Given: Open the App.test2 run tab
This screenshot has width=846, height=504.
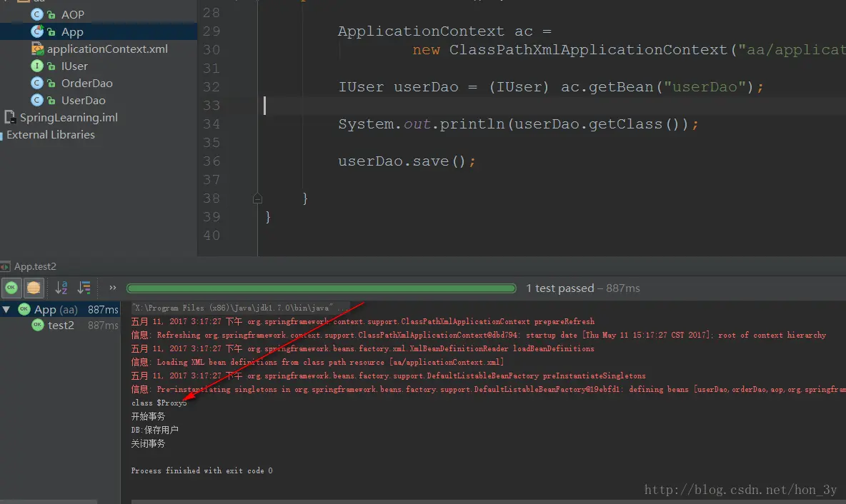Looking at the screenshot, I should (34, 266).
